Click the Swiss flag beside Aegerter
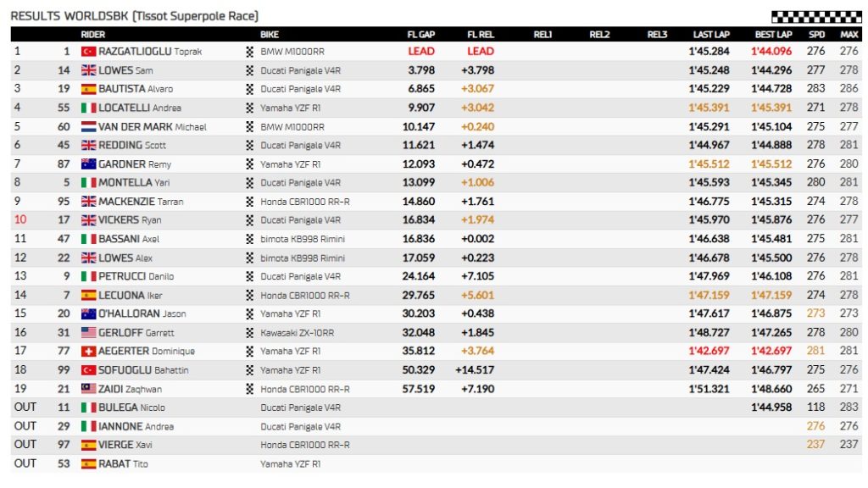 tap(88, 351)
